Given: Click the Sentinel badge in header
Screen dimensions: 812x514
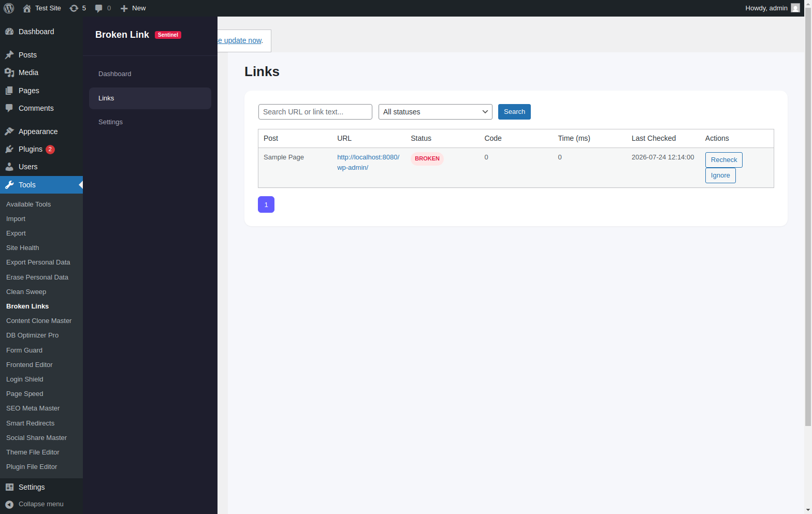Looking at the screenshot, I should coord(168,35).
